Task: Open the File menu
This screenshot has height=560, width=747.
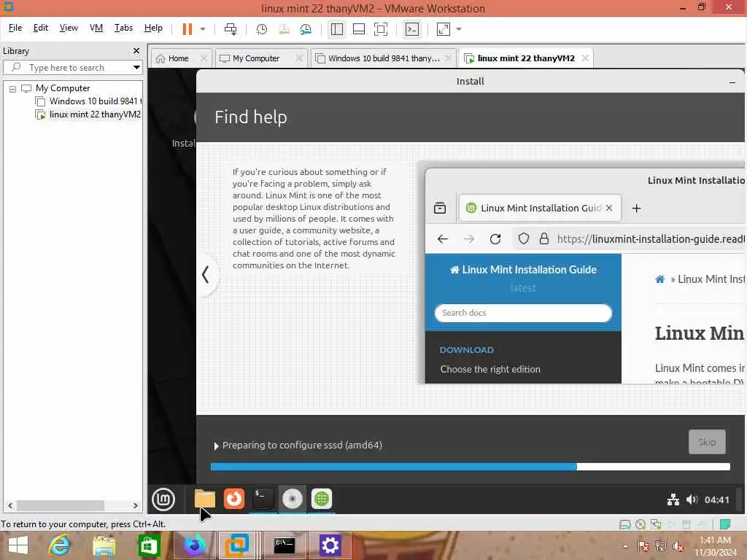Action: 15,28
